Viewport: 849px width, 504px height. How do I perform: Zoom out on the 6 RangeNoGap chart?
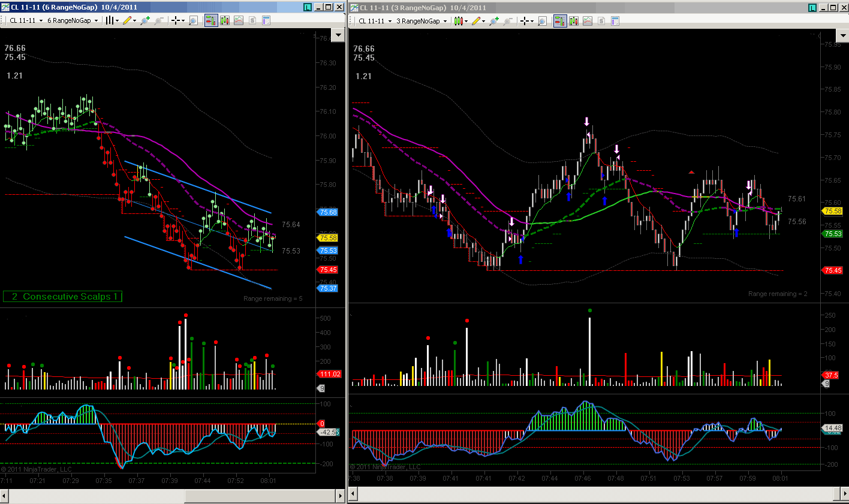(x=158, y=20)
